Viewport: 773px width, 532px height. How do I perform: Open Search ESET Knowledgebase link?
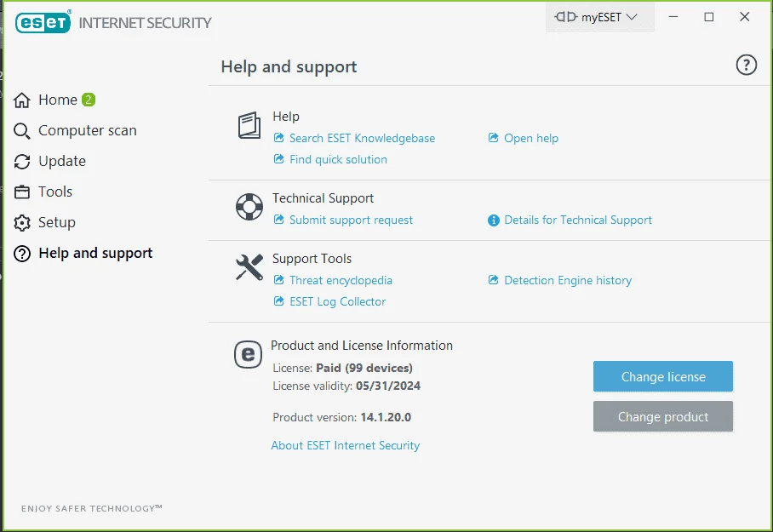tap(362, 138)
